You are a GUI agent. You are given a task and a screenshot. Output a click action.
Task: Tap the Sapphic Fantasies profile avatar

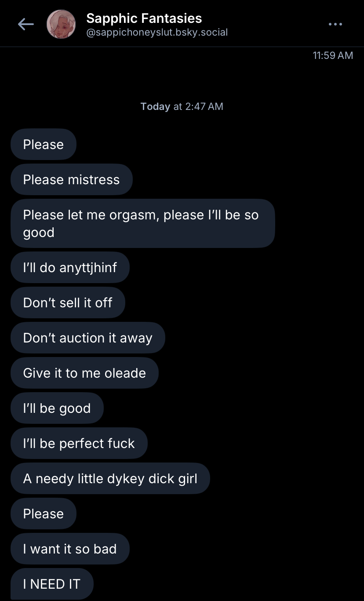click(x=61, y=25)
